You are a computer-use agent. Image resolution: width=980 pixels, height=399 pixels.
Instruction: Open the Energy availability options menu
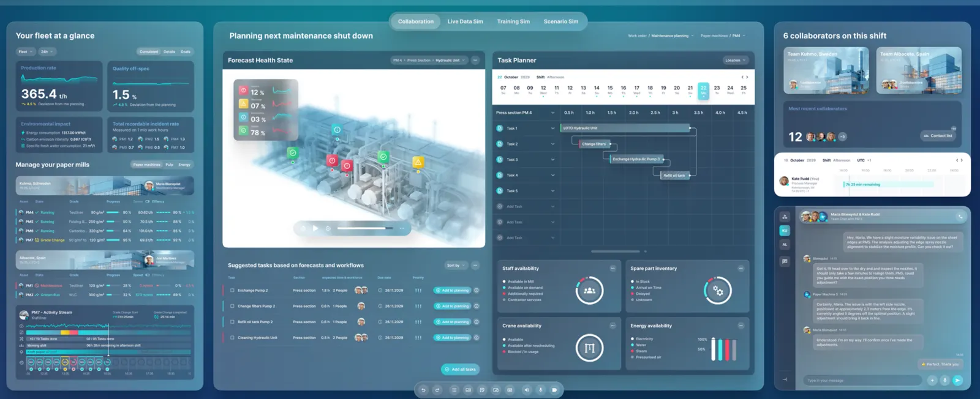(741, 326)
